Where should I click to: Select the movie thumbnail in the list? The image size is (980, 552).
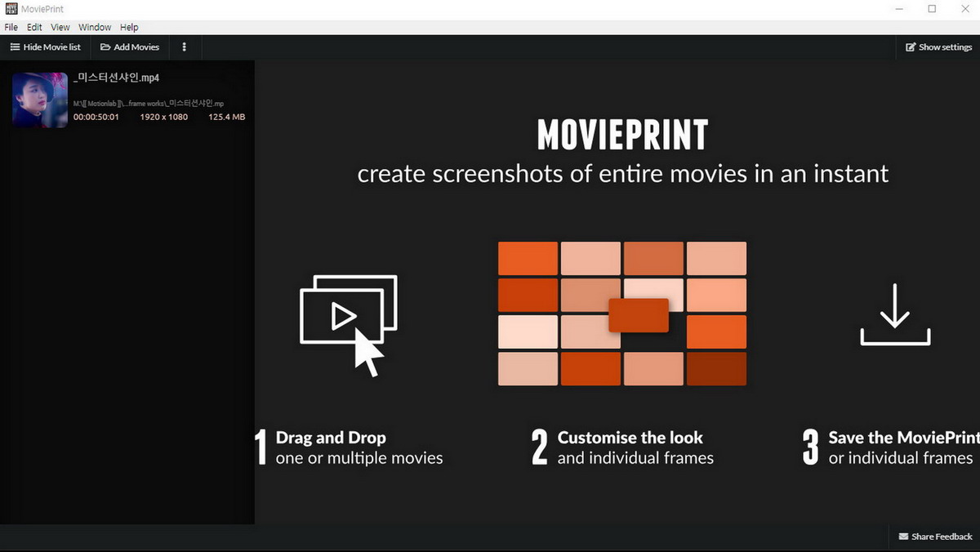[x=40, y=100]
